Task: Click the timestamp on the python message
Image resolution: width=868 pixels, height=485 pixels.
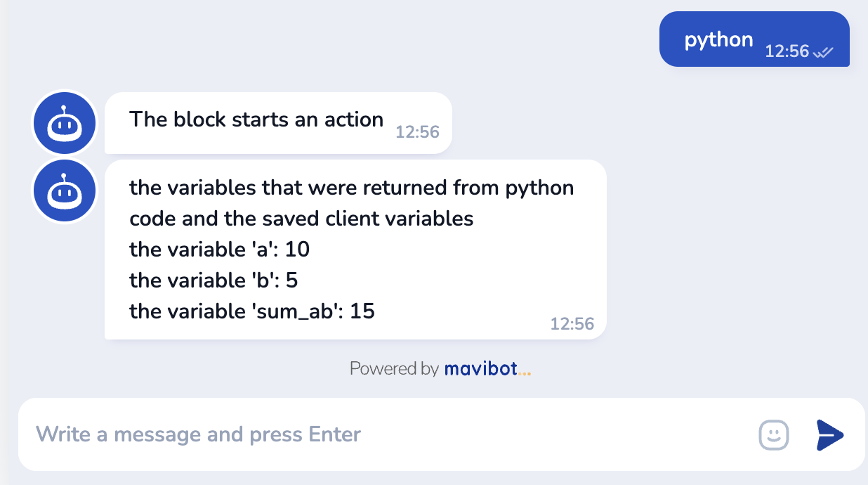Action: coord(787,51)
